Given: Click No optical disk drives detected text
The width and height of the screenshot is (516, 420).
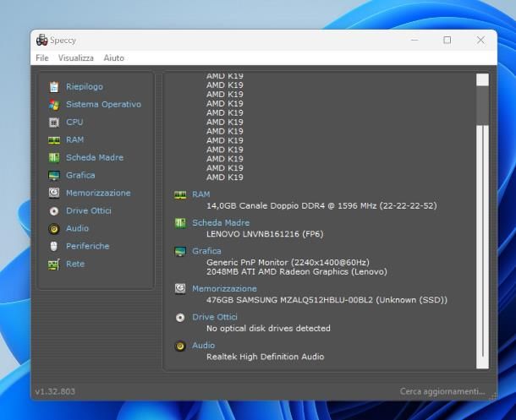Looking at the screenshot, I should point(268,329).
